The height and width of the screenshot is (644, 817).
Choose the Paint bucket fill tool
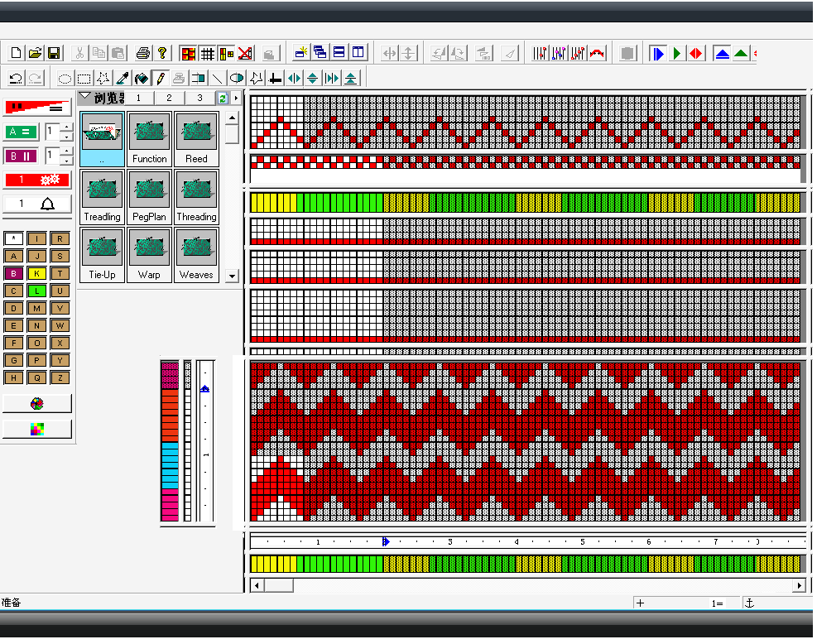point(142,79)
